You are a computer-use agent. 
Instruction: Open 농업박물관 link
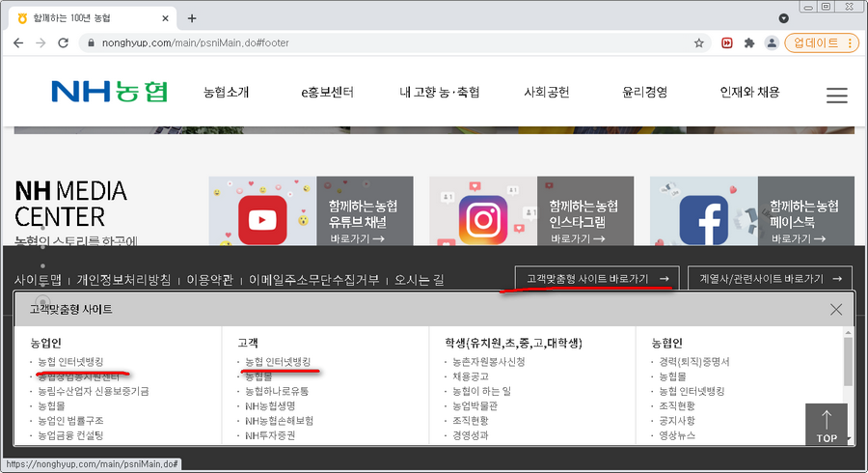pyautogui.click(x=475, y=406)
